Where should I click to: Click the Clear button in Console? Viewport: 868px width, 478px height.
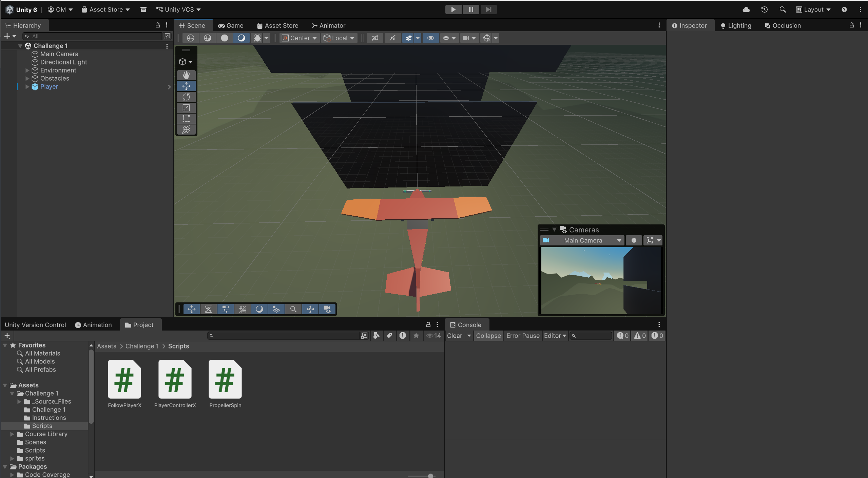coord(455,336)
